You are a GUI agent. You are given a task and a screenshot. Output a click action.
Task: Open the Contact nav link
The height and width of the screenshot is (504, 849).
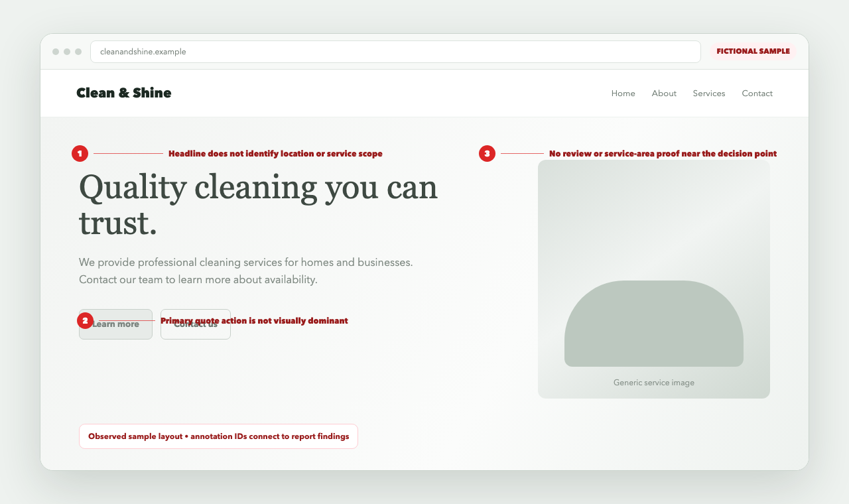click(757, 94)
